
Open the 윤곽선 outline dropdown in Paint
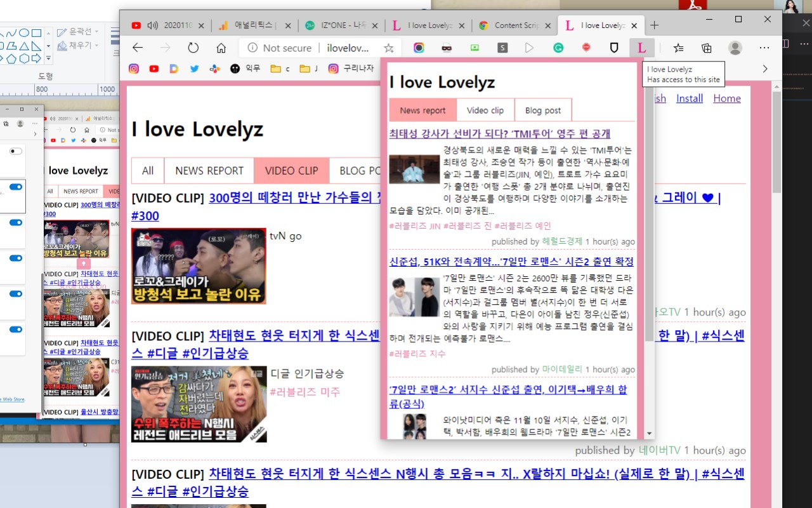[78, 32]
